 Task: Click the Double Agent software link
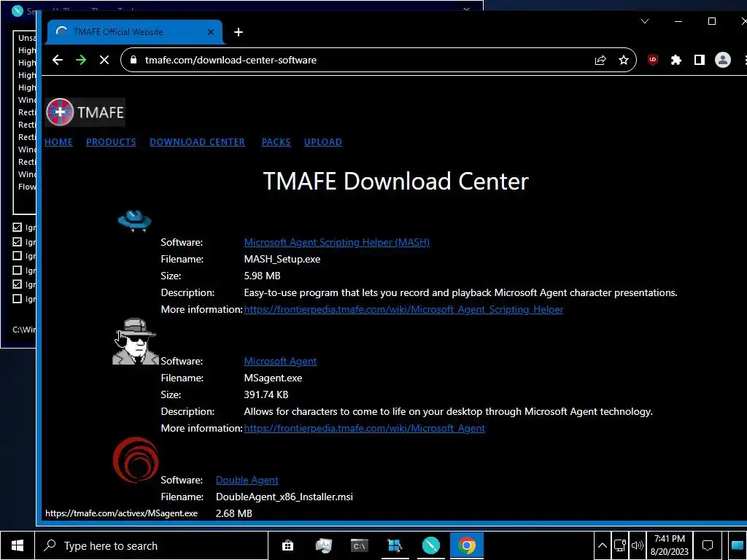tap(247, 480)
